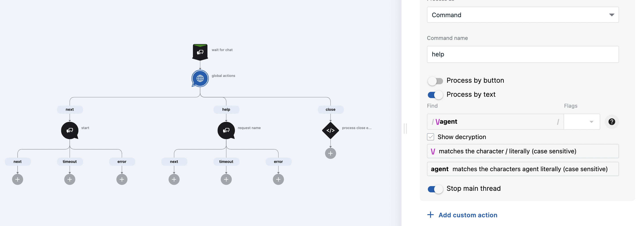Select the start chat node icon
This screenshot has width=644, height=226.
pyautogui.click(x=70, y=130)
